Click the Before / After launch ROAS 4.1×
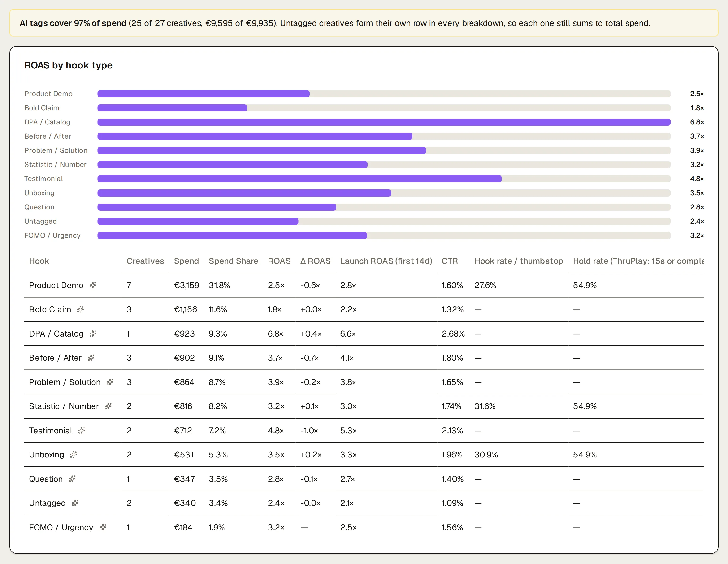Image resolution: width=728 pixels, height=564 pixels. click(347, 358)
